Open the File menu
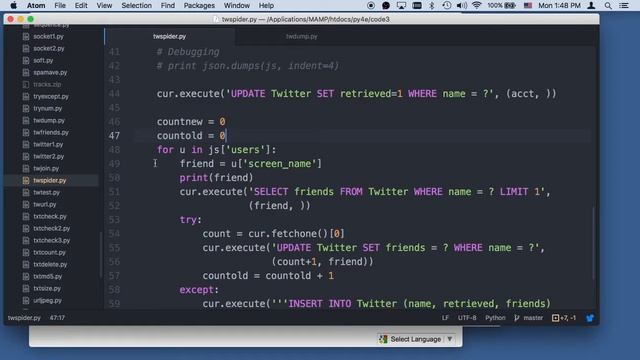The height and width of the screenshot is (360, 640). click(60, 5)
